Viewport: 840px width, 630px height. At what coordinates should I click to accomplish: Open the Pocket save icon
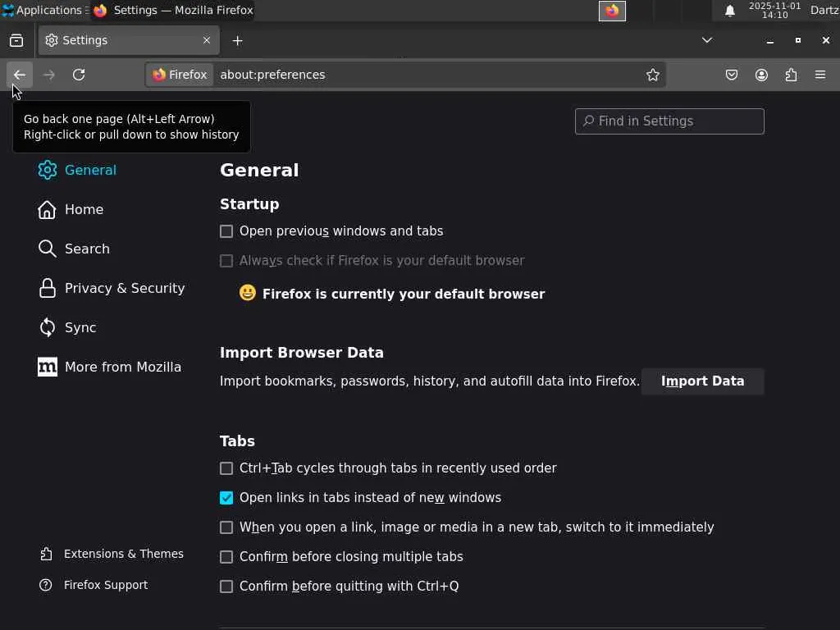(732, 75)
